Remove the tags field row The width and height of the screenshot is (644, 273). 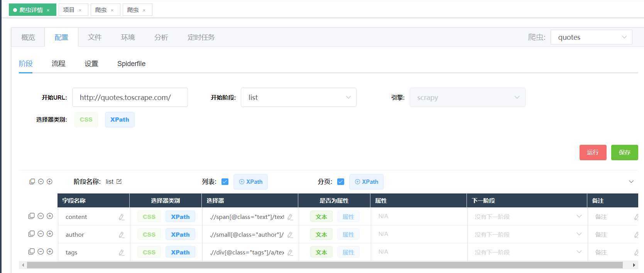(x=41, y=252)
